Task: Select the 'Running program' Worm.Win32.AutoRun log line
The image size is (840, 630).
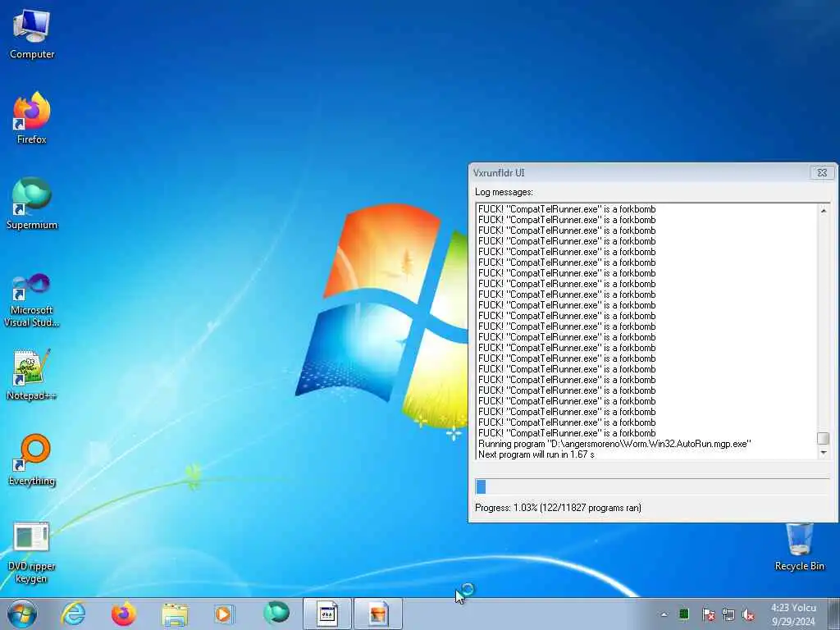Action: pyautogui.click(x=614, y=444)
